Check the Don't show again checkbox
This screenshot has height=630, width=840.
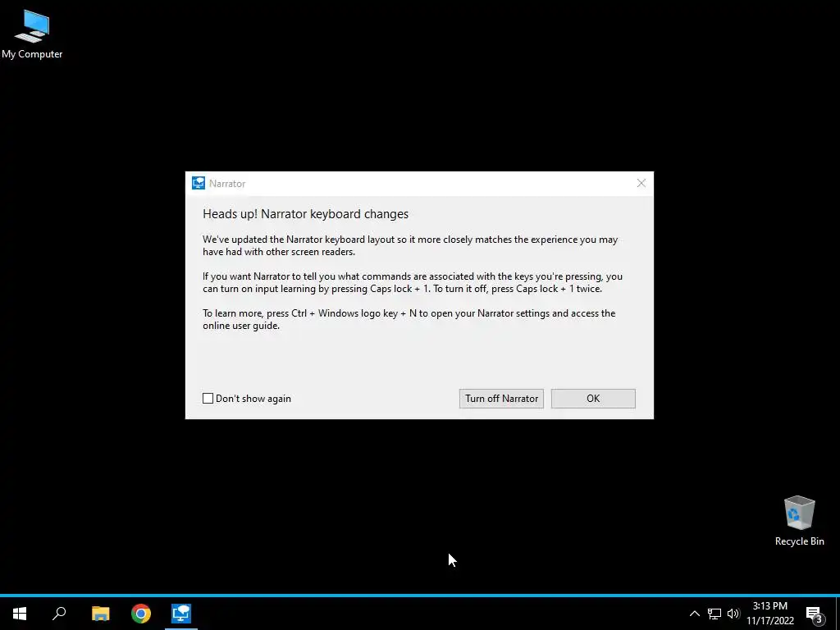[x=208, y=399]
